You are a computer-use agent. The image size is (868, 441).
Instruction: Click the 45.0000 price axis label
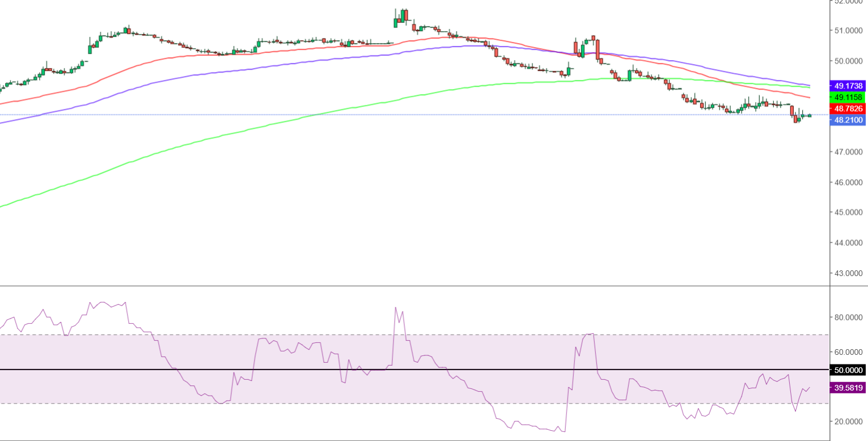[849, 213]
